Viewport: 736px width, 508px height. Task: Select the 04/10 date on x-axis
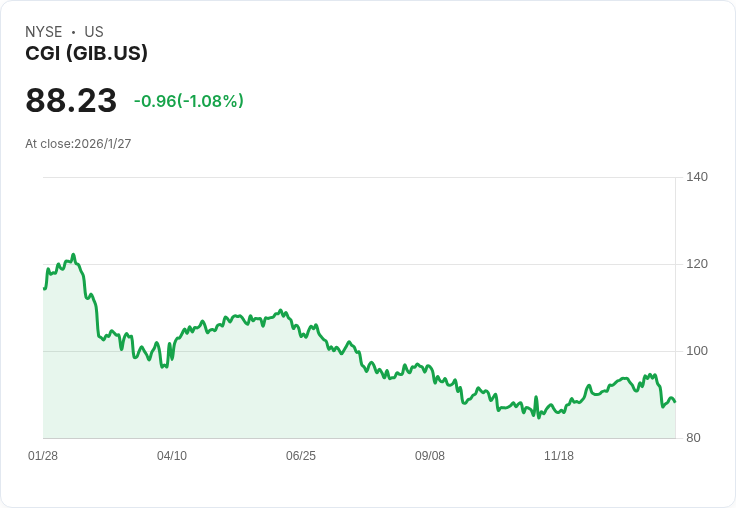pos(172,456)
